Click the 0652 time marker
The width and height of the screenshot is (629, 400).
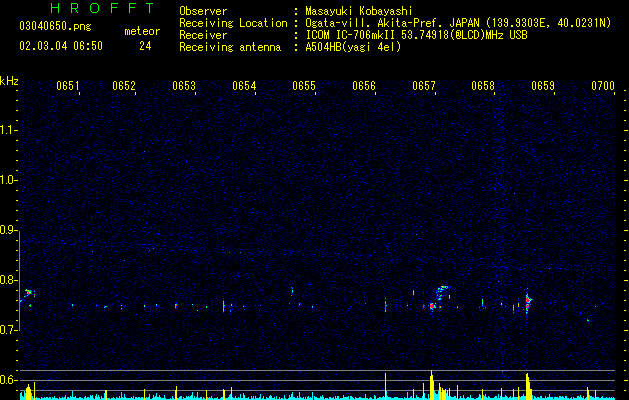click(x=124, y=86)
